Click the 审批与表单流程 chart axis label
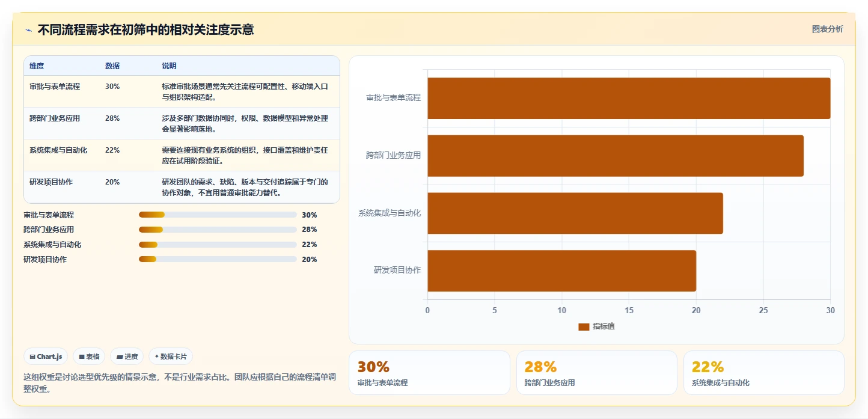Viewport: 868px width, 419px height. coord(394,97)
